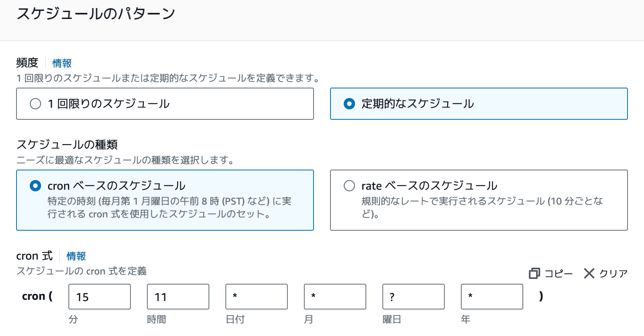
Task: Click the スケジュールのパターン section heading
Action: (96, 14)
